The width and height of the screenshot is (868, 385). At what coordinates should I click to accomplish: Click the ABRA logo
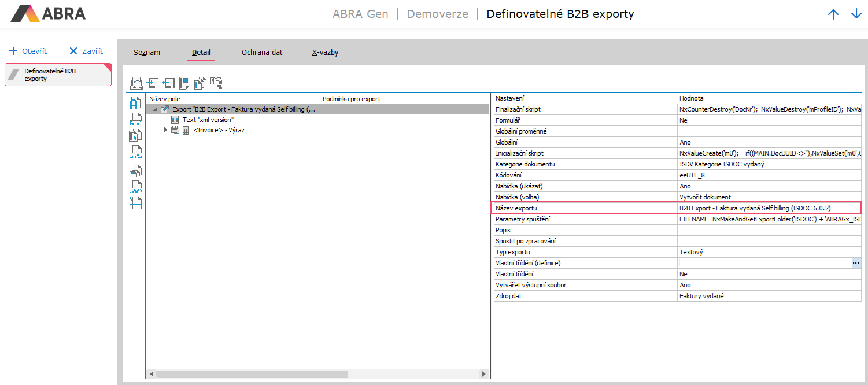[x=49, y=13]
